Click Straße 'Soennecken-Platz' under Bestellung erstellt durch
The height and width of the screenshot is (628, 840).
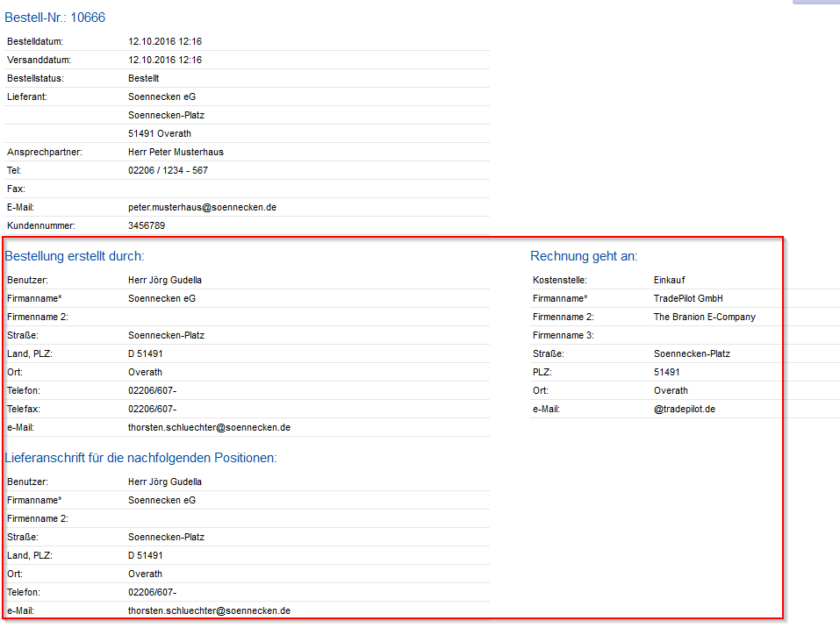pyautogui.click(x=166, y=335)
